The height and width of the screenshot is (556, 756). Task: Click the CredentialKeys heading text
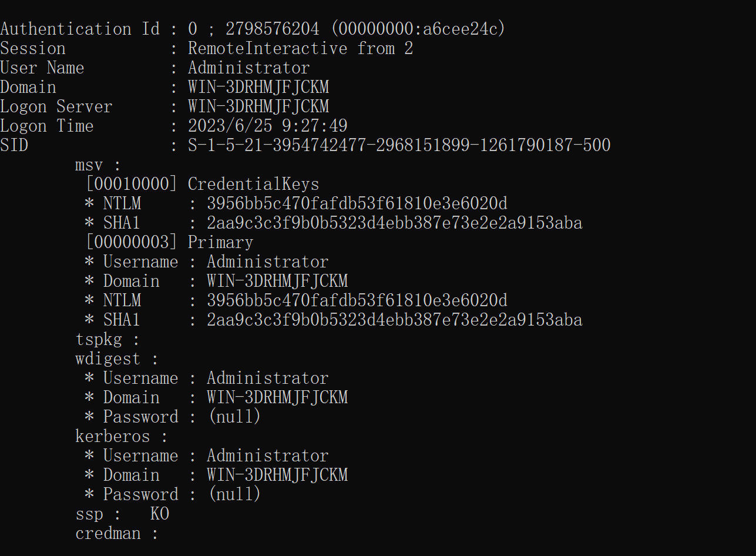point(253,184)
